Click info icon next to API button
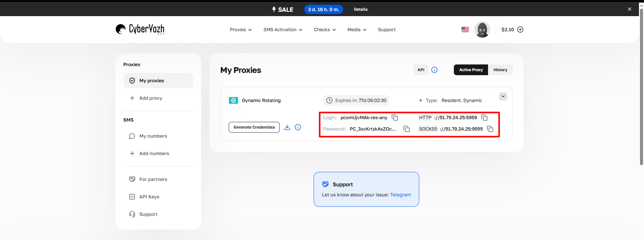644x240 pixels. point(434,70)
